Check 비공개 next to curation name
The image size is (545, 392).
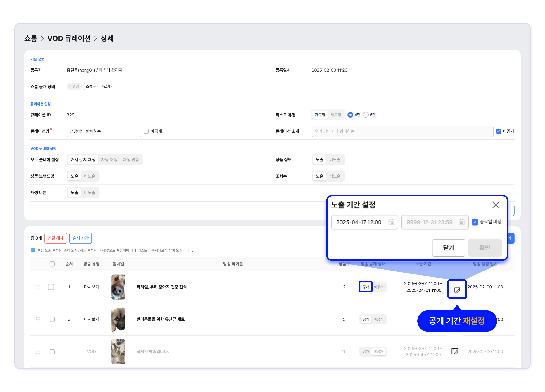point(146,131)
